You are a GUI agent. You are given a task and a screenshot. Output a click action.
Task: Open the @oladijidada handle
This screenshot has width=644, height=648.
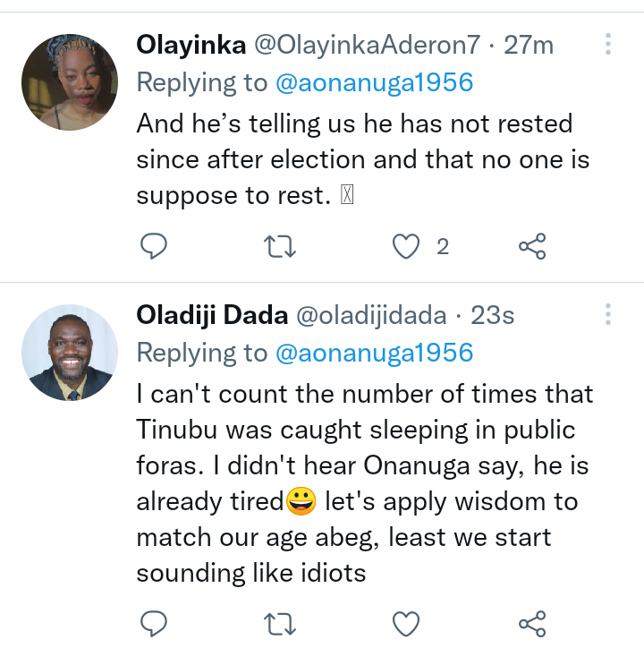coord(371,315)
